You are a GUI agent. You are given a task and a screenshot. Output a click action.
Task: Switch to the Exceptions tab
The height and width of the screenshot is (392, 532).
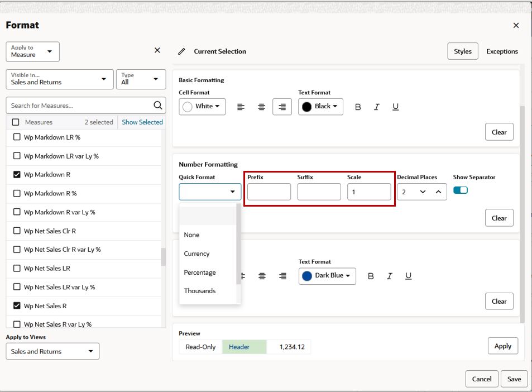click(502, 51)
